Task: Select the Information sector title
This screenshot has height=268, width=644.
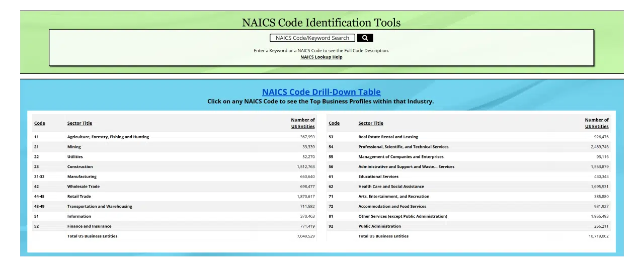Action: point(79,216)
